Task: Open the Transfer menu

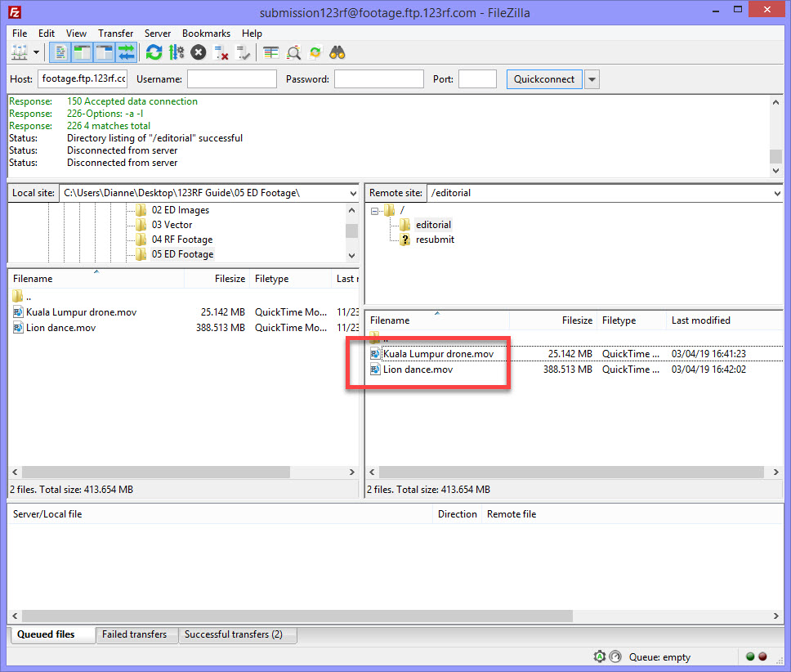Action: click(x=115, y=34)
